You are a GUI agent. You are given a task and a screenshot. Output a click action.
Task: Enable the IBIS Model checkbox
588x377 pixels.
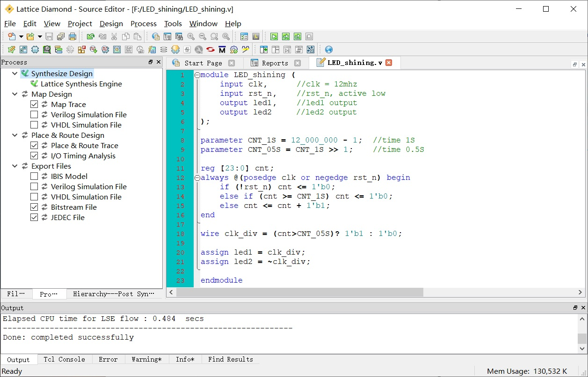34,177
